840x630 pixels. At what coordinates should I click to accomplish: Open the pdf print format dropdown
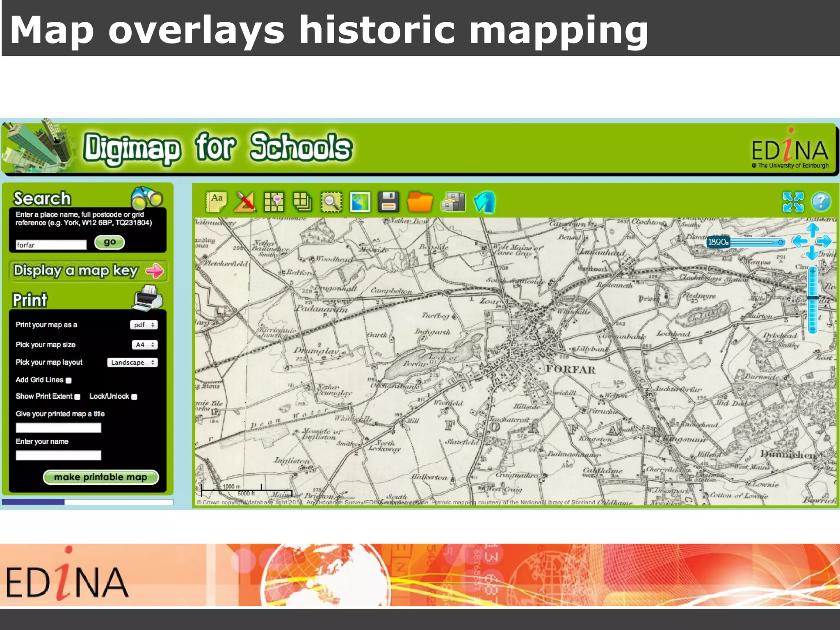coord(144,325)
